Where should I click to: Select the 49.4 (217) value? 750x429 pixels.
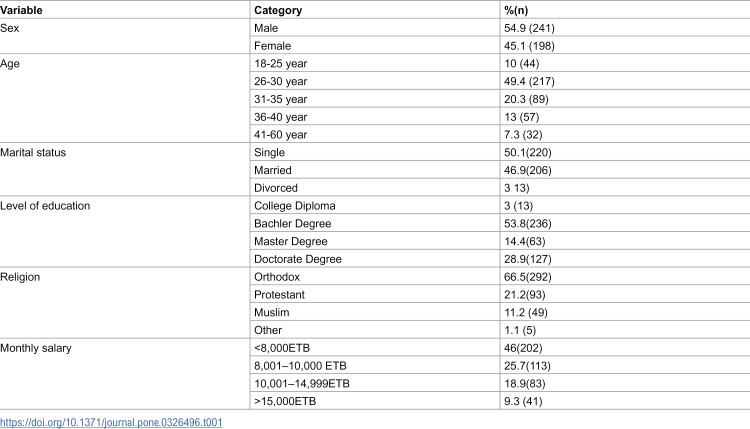point(529,81)
